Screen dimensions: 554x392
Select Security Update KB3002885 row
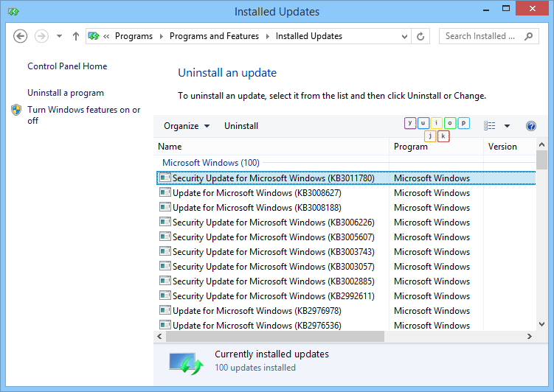(x=346, y=281)
